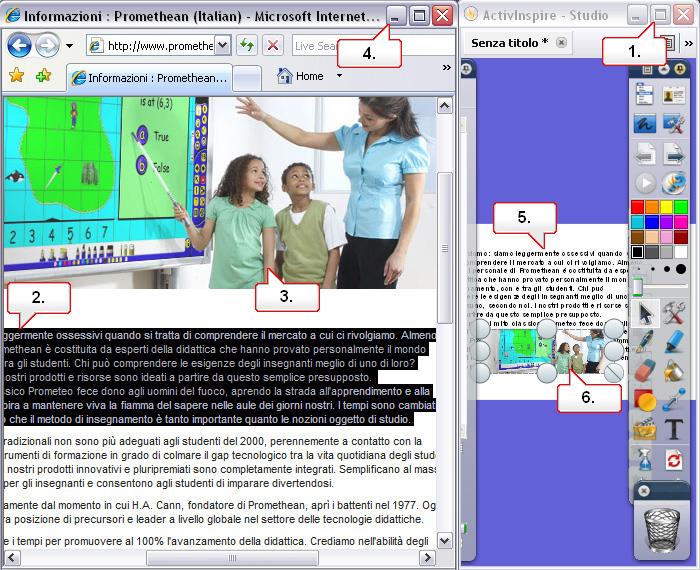Click Forward in Internet Explorer
Image resolution: width=700 pixels, height=570 pixels.
47,45
